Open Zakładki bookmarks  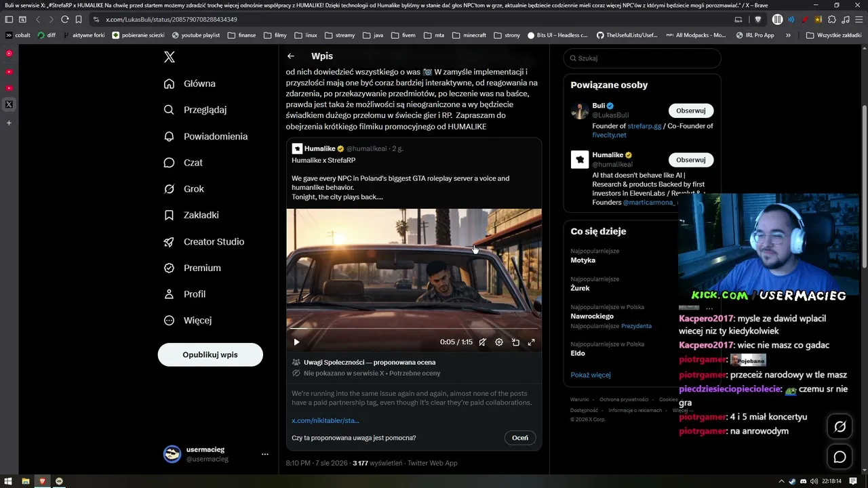(x=191, y=215)
